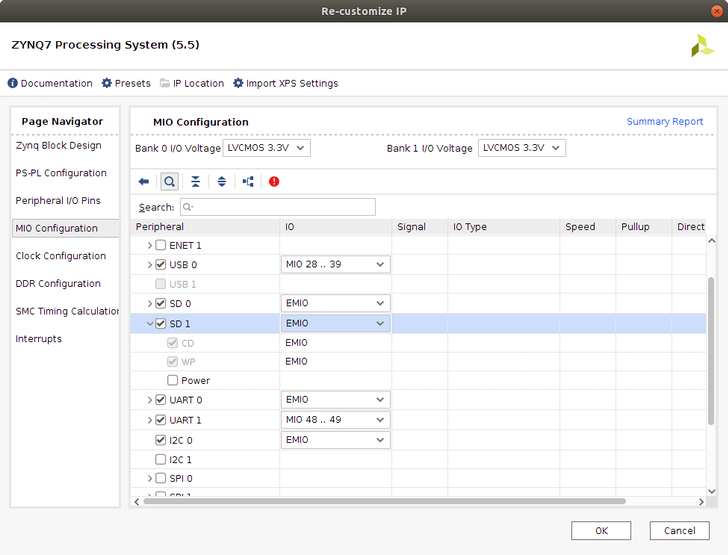Enable the I2C 1 peripheral checkbox
The height and width of the screenshot is (555, 728).
point(161,460)
